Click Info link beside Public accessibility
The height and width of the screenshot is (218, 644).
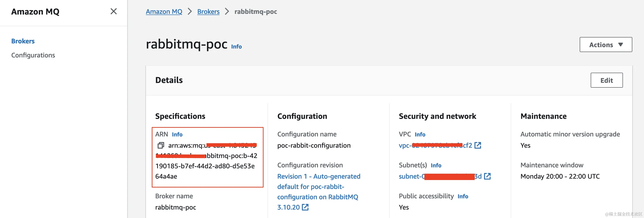tap(463, 196)
